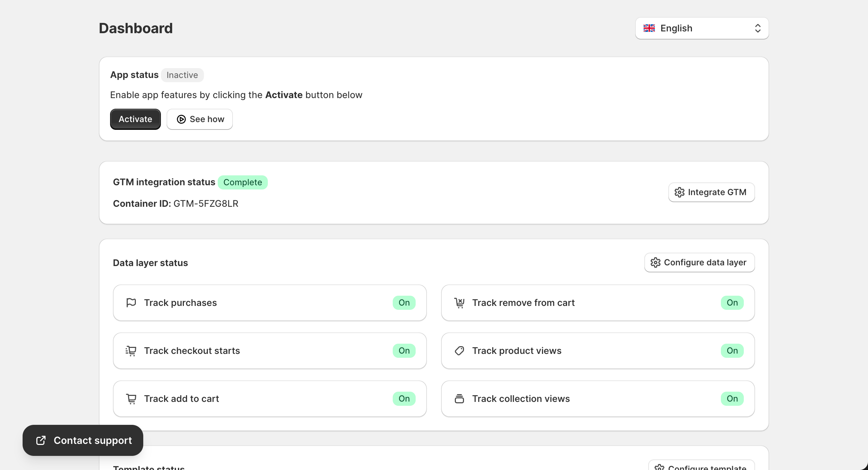Click the British flag in the language selector
Screen dimensions: 868x470
coord(649,28)
